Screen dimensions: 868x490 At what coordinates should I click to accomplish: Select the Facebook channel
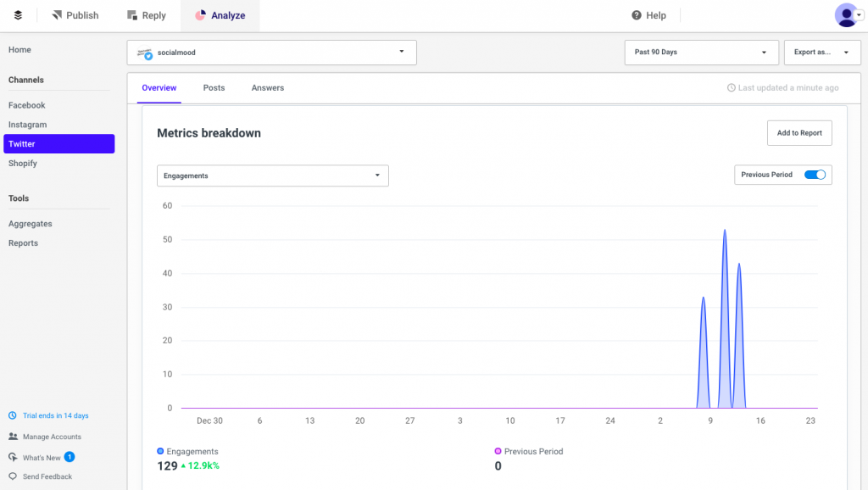pyautogui.click(x=26, y=105)
